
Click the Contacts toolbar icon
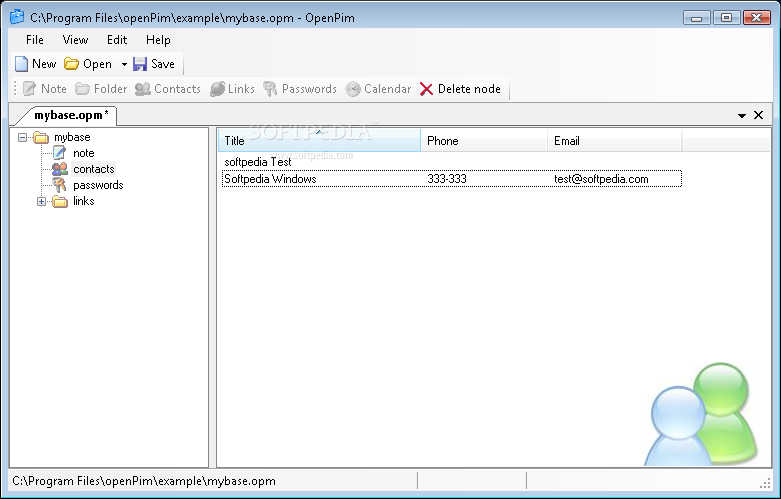(143, 89)
